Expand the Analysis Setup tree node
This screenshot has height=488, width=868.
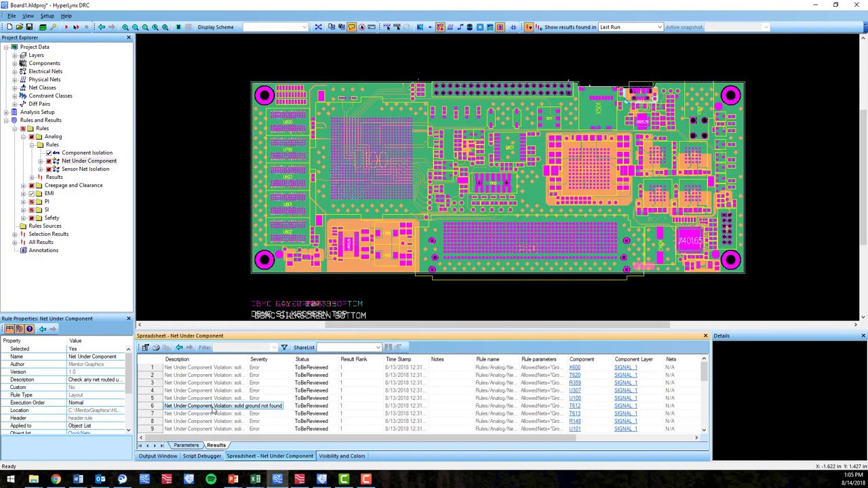(x=6, y=112)
